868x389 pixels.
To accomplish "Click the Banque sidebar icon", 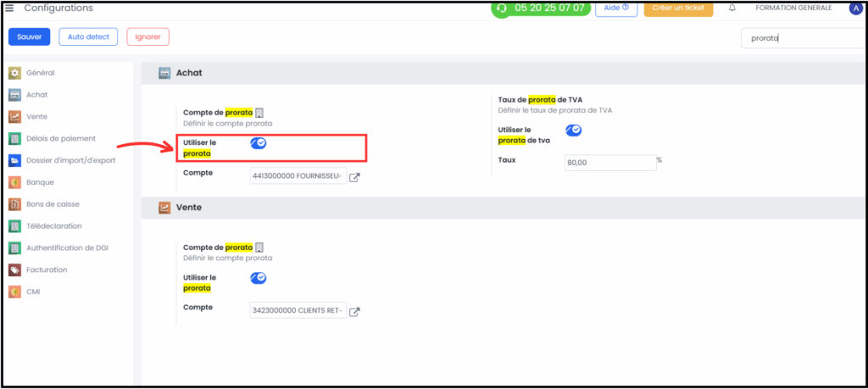I will click(15, 182).
